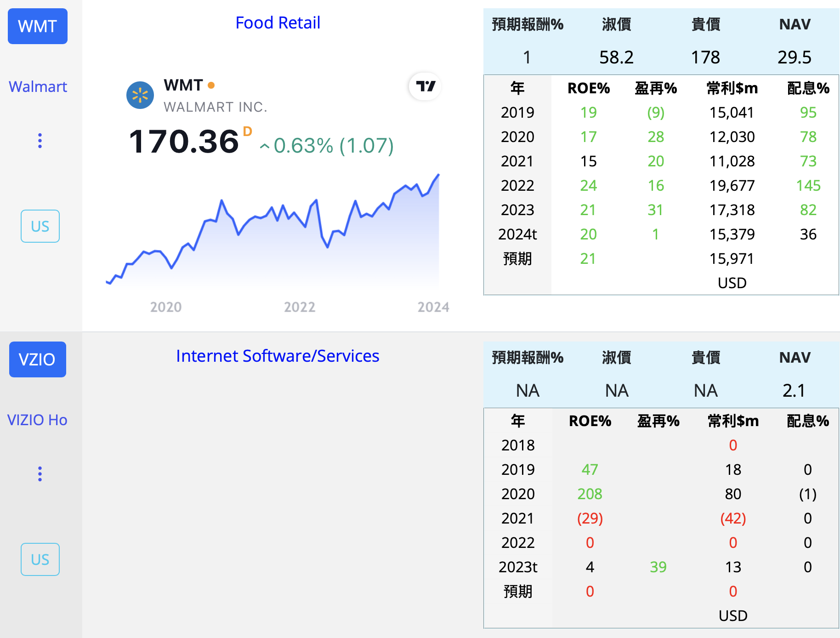Click the TradingView logo icon on WMT chart
Image resolution: width=840 pixels, height=638 pixels.
pyautogui.click(x=425, y=86)
